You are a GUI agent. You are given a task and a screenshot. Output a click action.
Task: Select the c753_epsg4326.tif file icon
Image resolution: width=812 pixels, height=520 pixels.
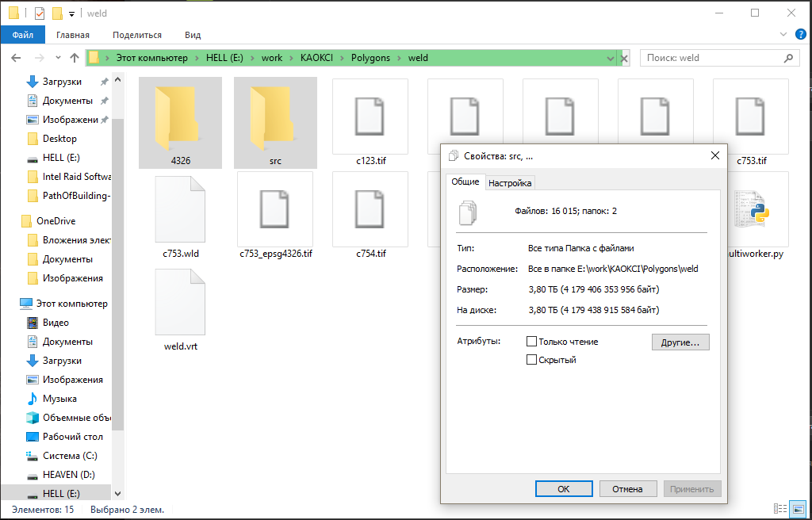tap(275, 209)
